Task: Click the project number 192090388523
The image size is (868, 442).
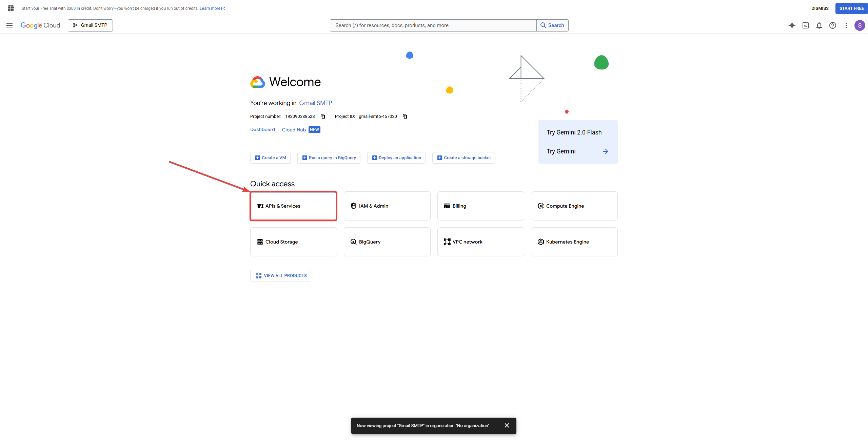Action: pos(300,117)
